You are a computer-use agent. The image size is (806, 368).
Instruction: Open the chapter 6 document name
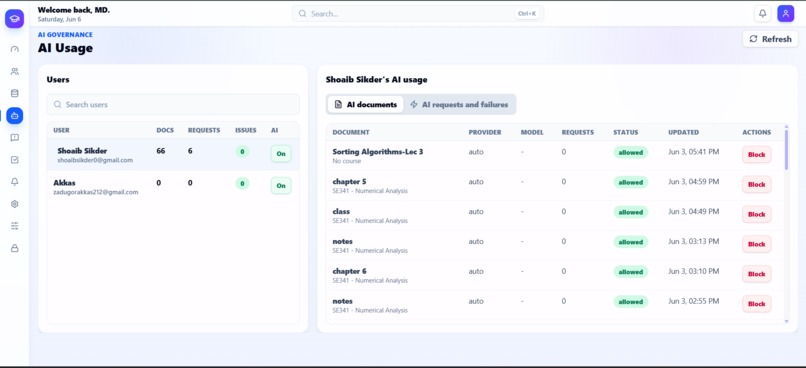[x=349, y=271]
